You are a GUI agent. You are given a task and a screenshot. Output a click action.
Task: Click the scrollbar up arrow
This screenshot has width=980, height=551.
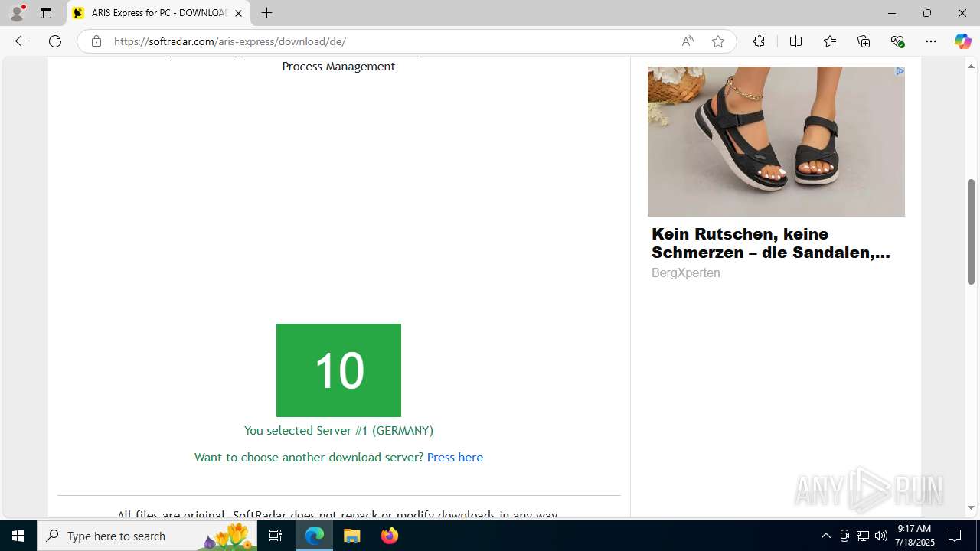[x=971, y=67]
